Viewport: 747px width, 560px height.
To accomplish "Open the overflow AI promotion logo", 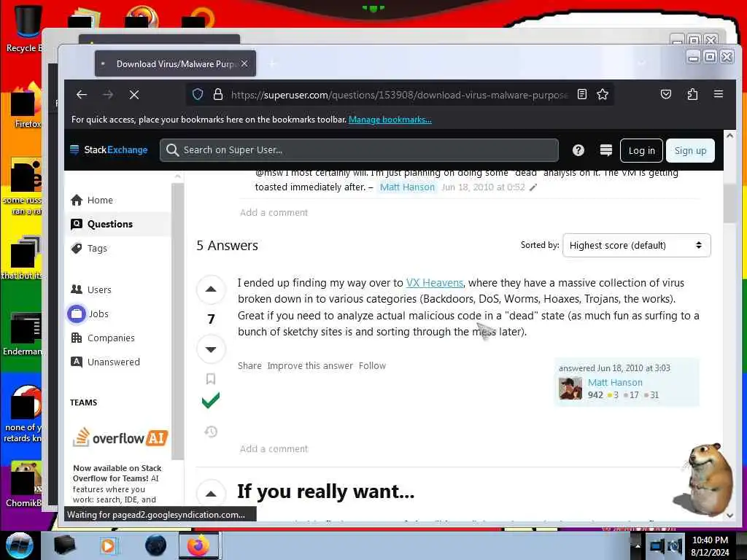I will [x=120, y=437].
